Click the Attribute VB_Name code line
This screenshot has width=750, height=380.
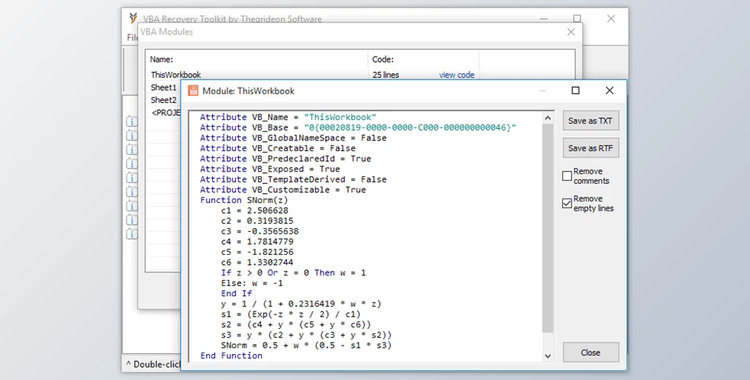click(x=288, y=117)
